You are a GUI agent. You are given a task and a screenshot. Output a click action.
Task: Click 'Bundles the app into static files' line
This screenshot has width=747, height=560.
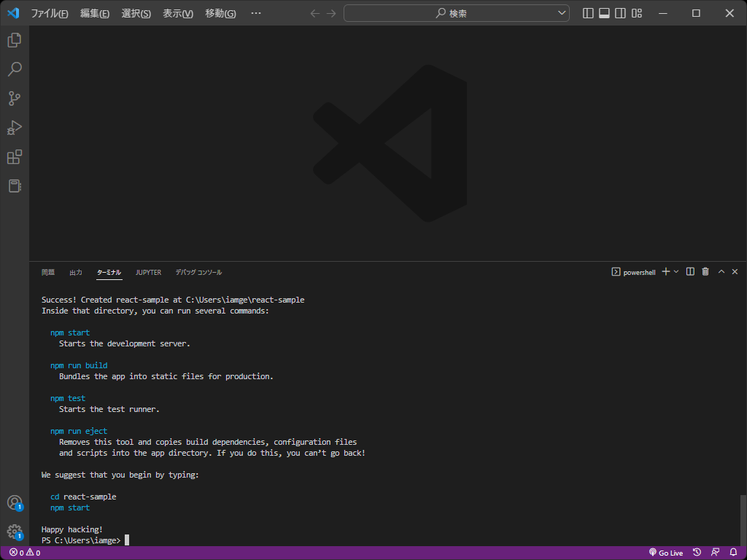[x=166, y=376]
